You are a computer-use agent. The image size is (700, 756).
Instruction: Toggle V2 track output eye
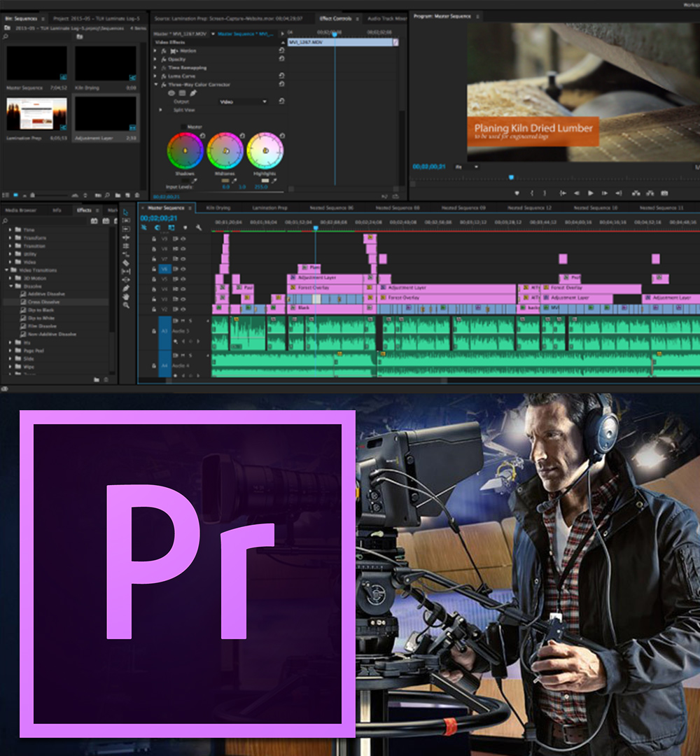click(183, 309)
